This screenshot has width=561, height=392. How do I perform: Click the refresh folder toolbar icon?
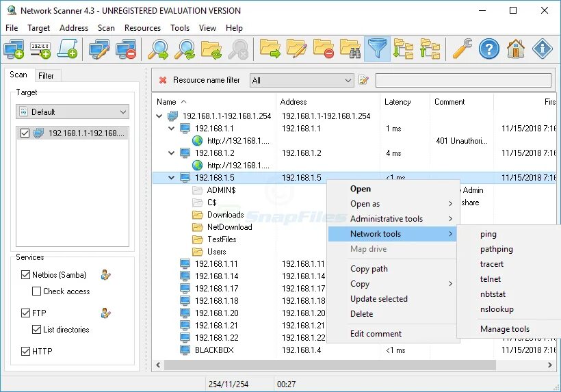pos(211,49)
